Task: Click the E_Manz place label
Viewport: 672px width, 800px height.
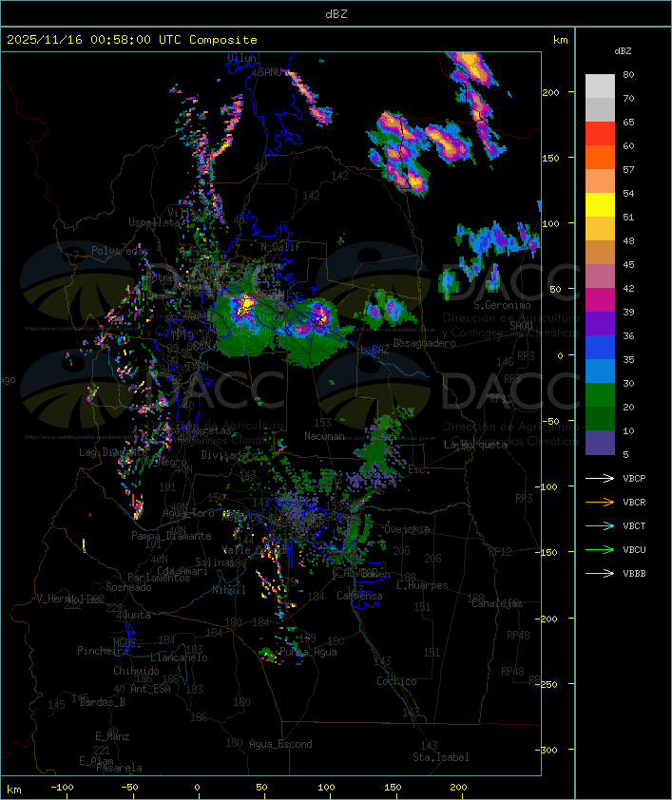Action: point(112,736)
